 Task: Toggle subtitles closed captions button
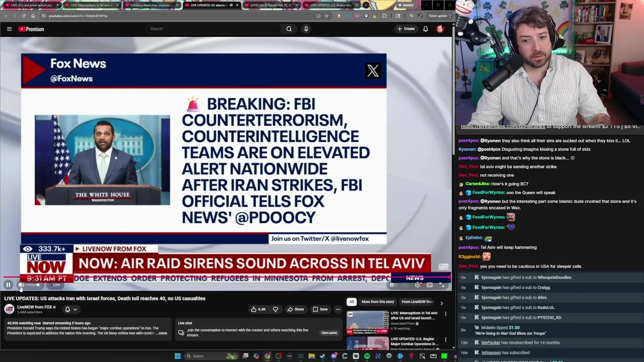point(406,285)
